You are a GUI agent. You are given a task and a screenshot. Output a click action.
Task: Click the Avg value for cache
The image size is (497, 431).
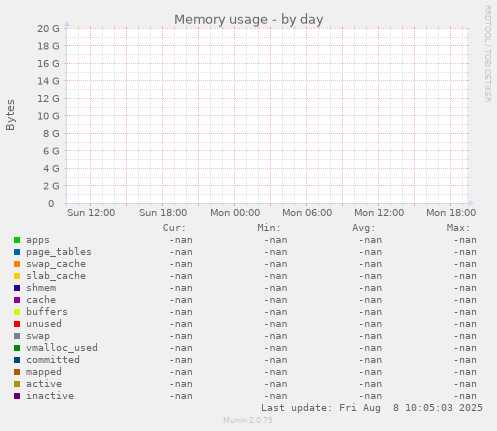pos(370,300)
